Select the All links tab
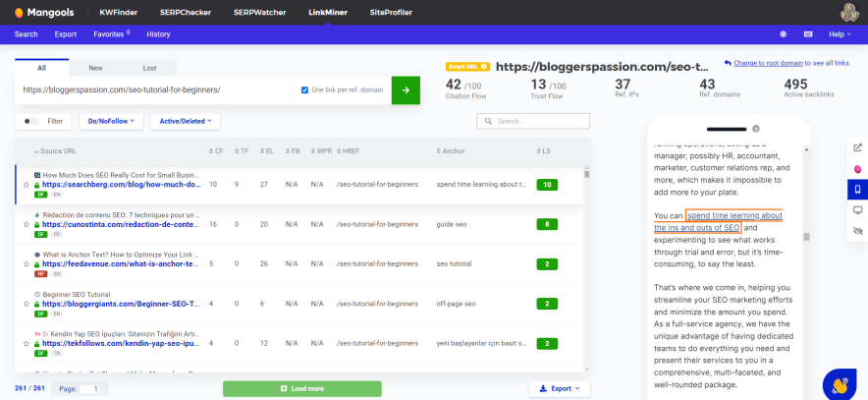Image resolution: width=868 pixels, height=400 pixels. [42, 68]
